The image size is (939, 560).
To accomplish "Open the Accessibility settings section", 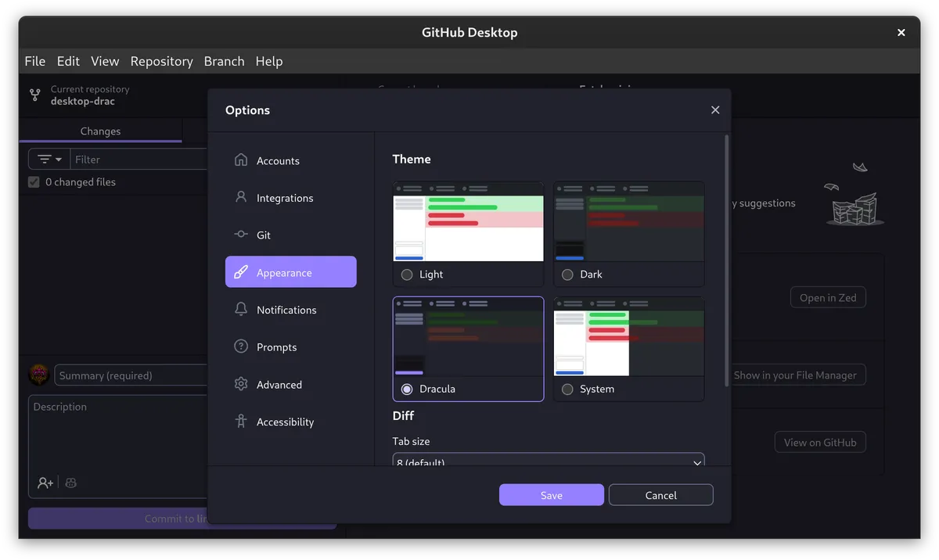I will coord(285,422).
